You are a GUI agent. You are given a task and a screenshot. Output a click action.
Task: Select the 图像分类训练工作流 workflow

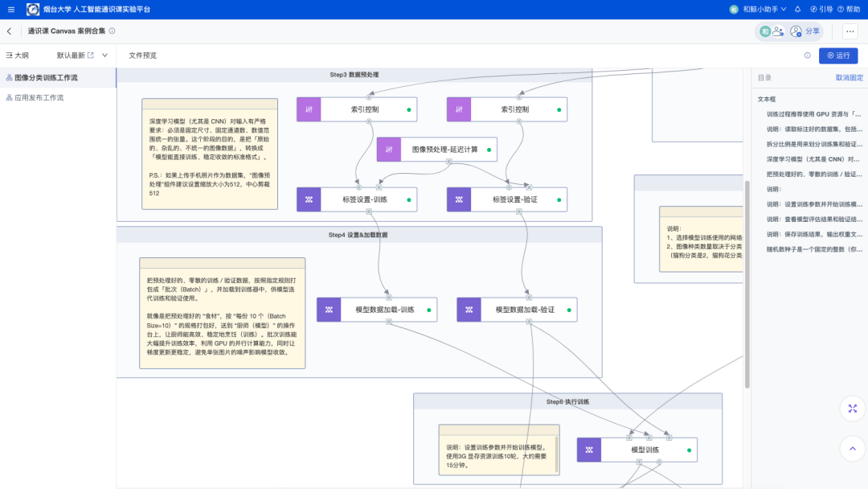[46, 78]
